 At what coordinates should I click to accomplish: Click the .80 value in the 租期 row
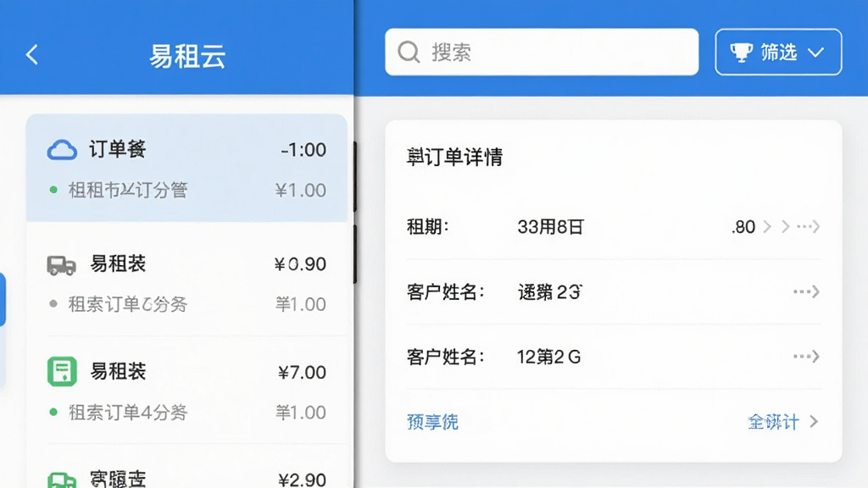(x=743, y=227)
